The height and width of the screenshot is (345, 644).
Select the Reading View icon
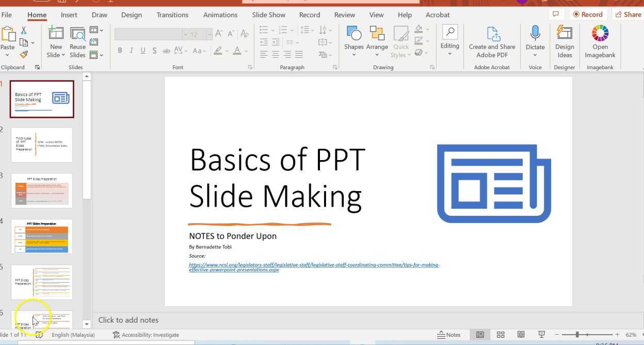[521, 334]
